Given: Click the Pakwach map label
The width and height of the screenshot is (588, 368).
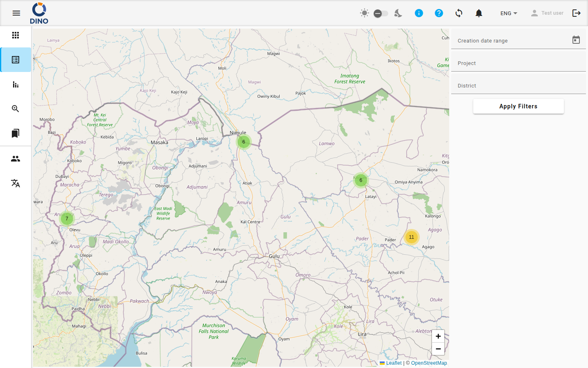Looking at the screenshot, I should pyautogui.click(x=140, y=301).
